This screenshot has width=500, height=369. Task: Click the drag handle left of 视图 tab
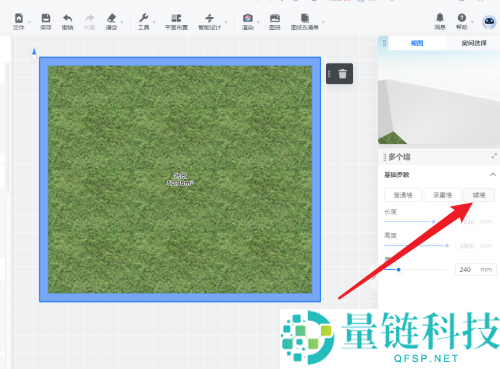[x=384, y=43]
